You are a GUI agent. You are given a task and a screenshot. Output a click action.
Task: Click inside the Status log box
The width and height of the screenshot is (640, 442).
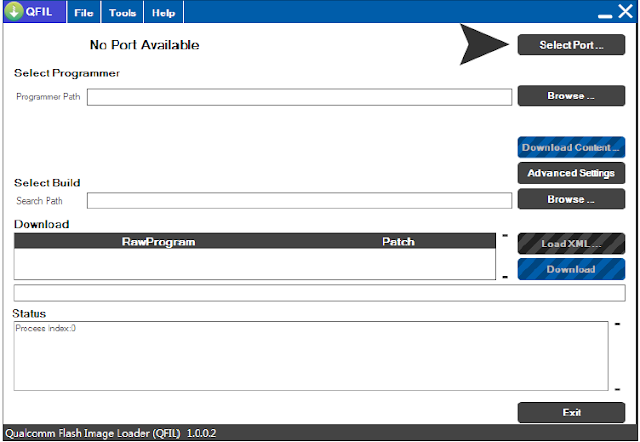coord(311,356)
